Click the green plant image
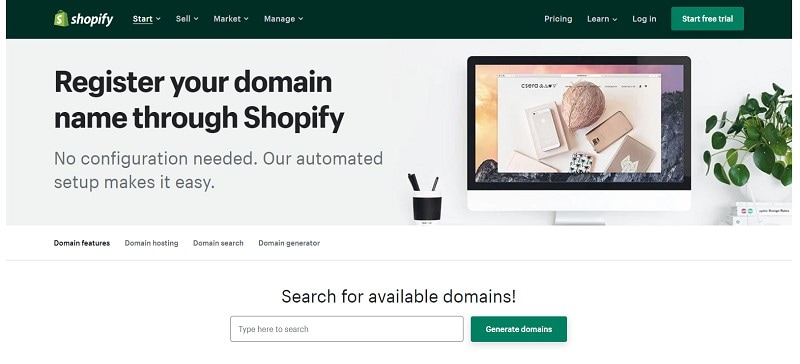Viewport: 800px width, 364px height. tap(748, 135)
